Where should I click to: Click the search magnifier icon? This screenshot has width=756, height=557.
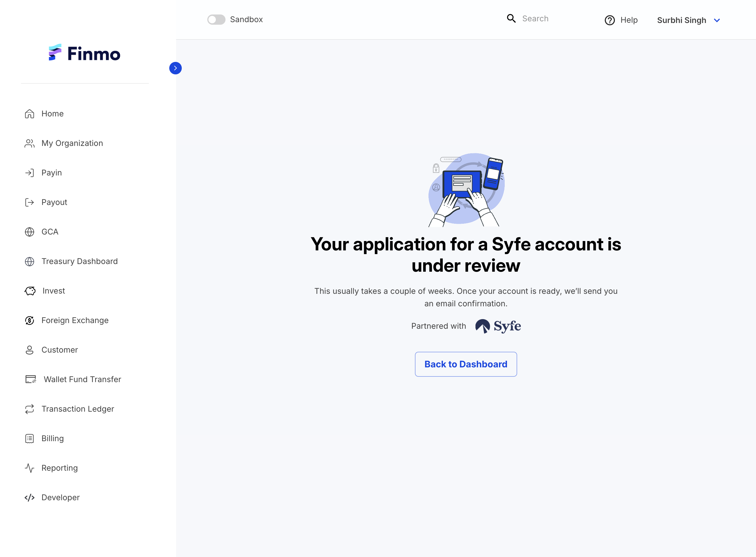[511, 18]
